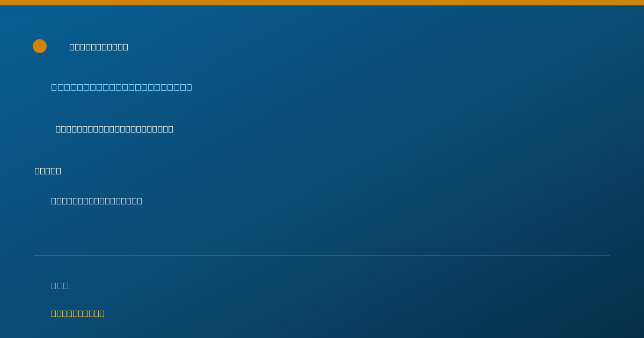The image size is (644, 338).
Task: Click the white text line under blue line
Action: click(114, 129)
